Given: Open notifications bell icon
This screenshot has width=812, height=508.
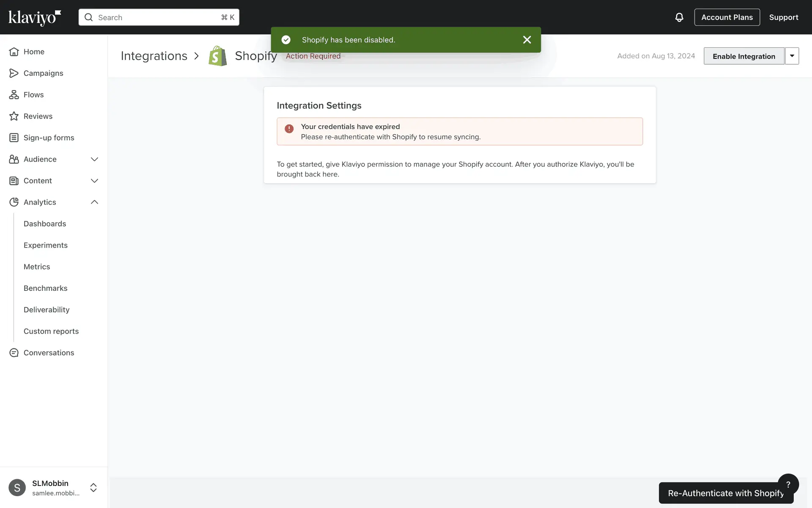Looking at the screenshot, I should pos(679,17).
